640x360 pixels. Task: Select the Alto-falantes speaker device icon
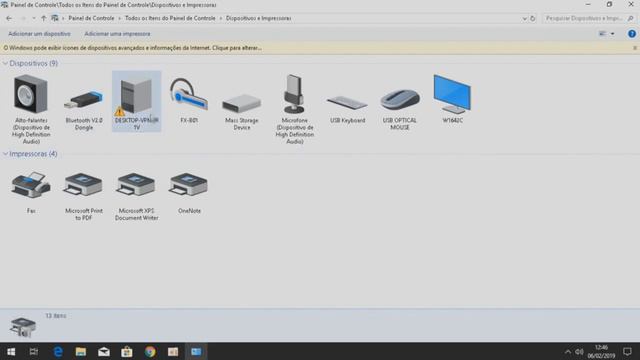[31, 95]
